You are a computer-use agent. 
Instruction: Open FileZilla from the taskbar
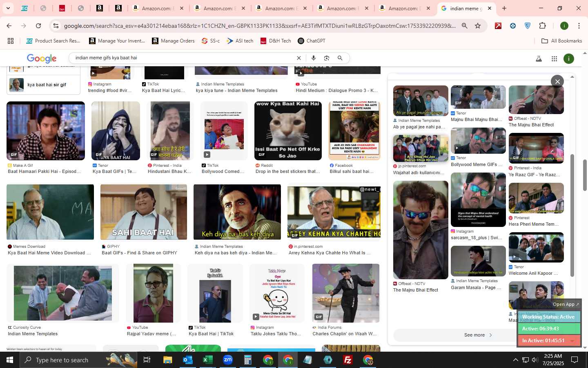[347, 360]
